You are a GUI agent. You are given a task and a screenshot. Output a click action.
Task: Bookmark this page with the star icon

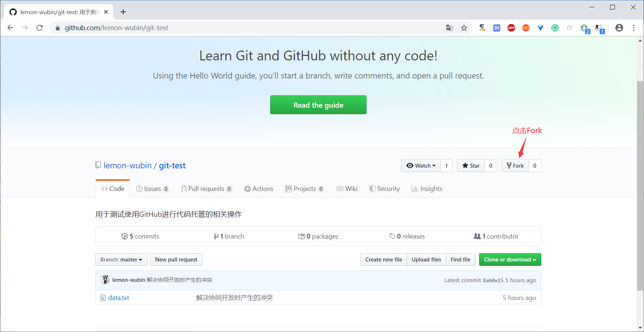464,28
